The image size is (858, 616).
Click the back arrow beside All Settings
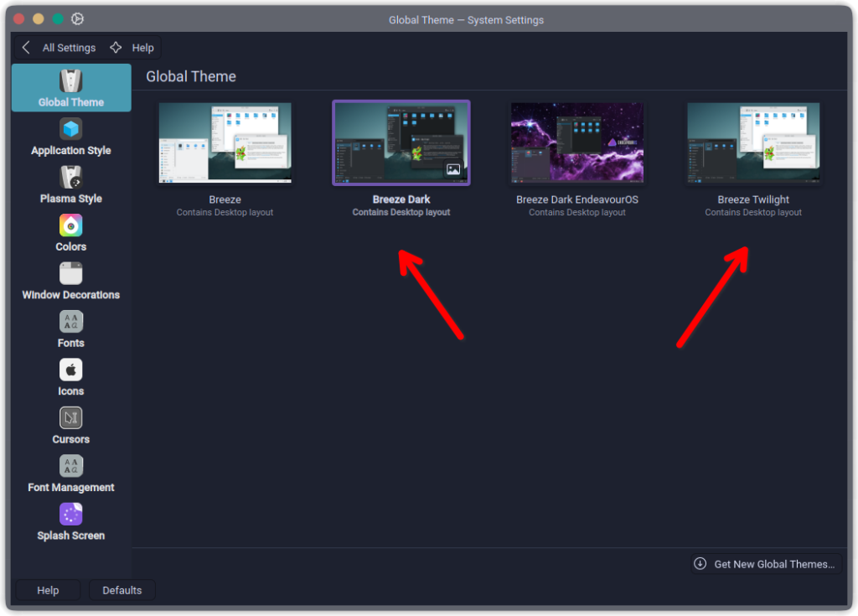(x=26, y=48)
